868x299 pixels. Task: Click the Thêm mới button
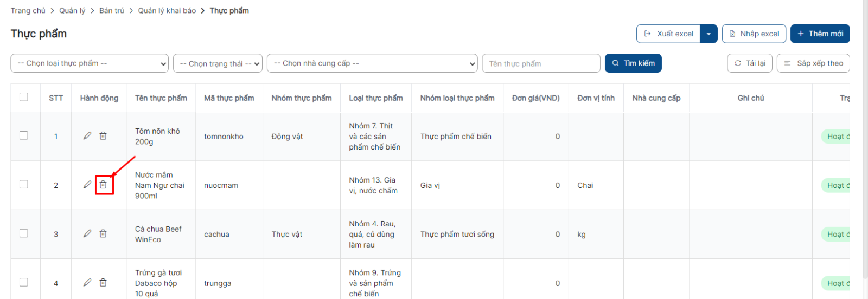coord(820,34)
